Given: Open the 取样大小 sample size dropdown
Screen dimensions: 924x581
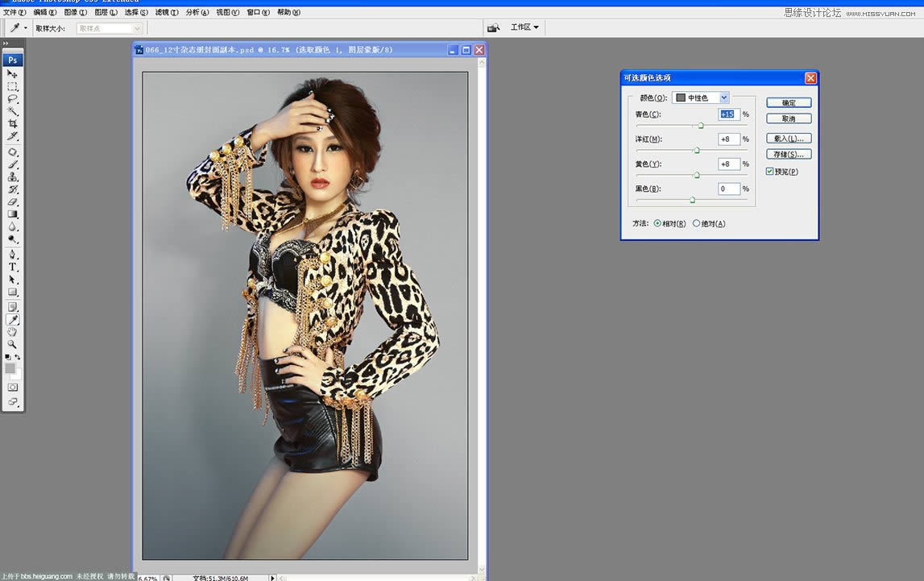Looking at the screenshot, I should pyautogui.click(x=110, y=28).
